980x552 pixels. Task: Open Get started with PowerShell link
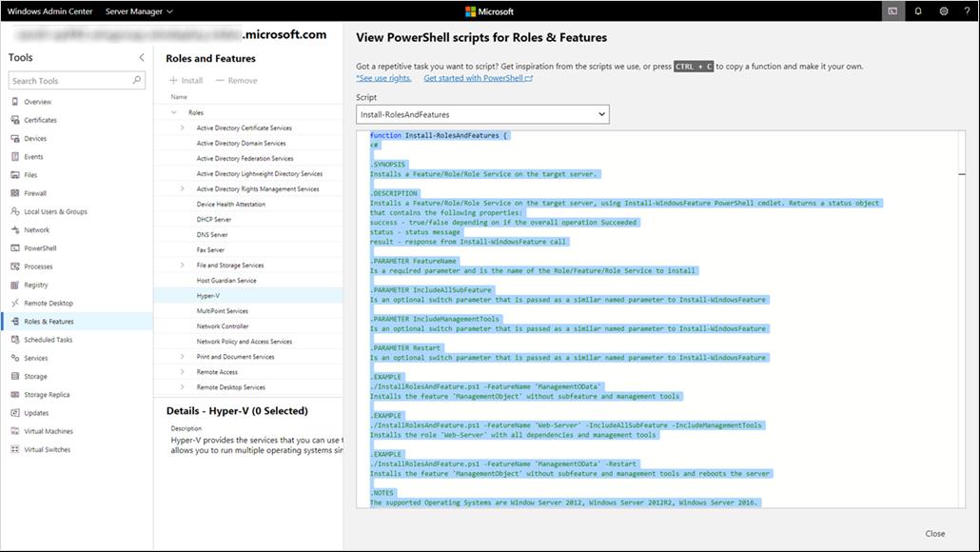(479, 78)
